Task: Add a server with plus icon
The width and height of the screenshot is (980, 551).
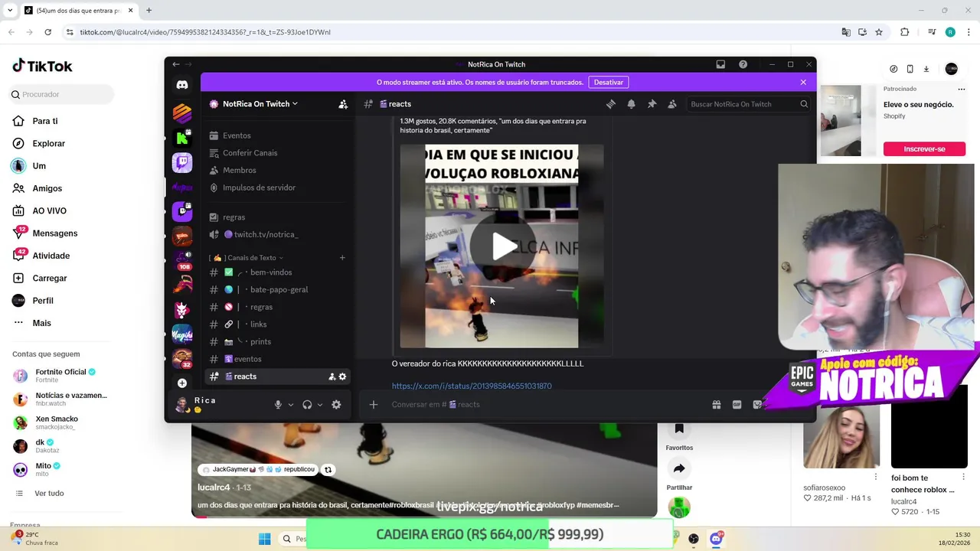Action: (x=182, y=383)
